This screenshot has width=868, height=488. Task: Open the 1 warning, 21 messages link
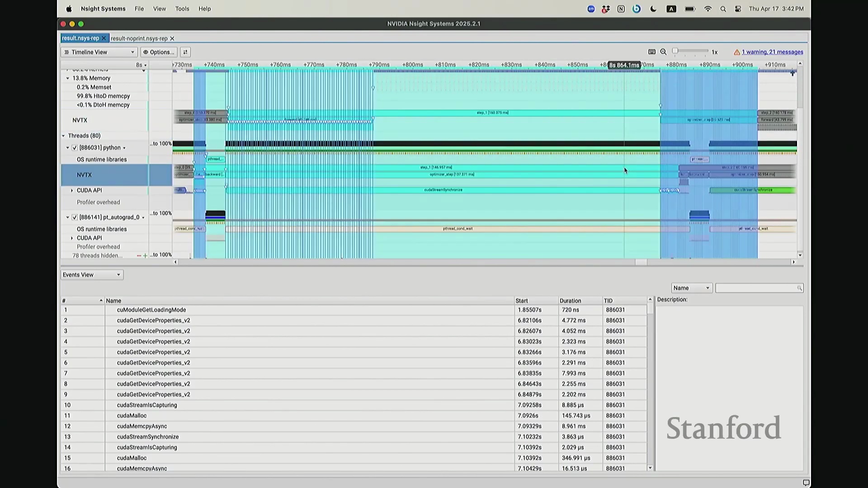point(772,52)
